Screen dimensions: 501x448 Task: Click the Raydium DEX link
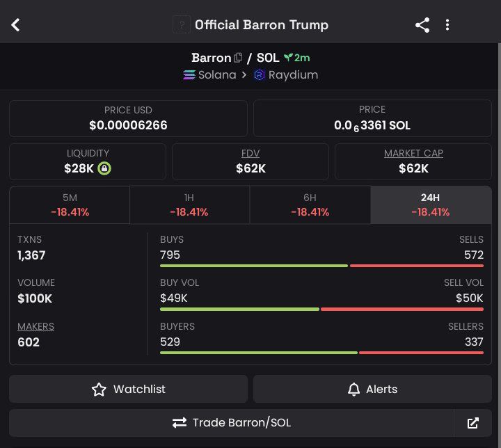click(x=286, y=75)
